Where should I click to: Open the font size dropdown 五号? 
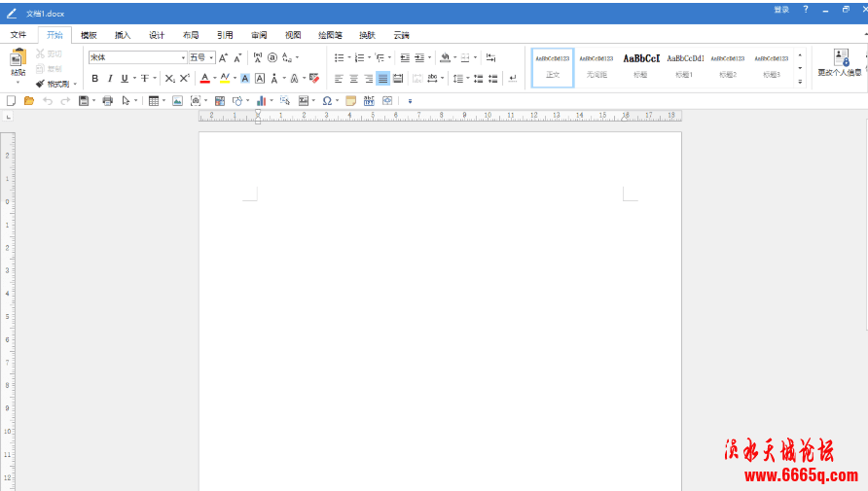[x=211, y=57]
